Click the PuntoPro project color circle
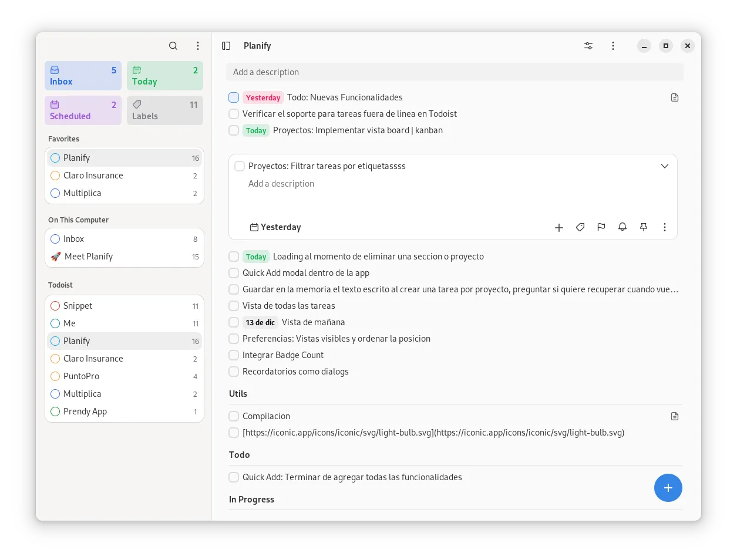Image resolution: width=737 pixels, height=560 pixels. point(55,376)
